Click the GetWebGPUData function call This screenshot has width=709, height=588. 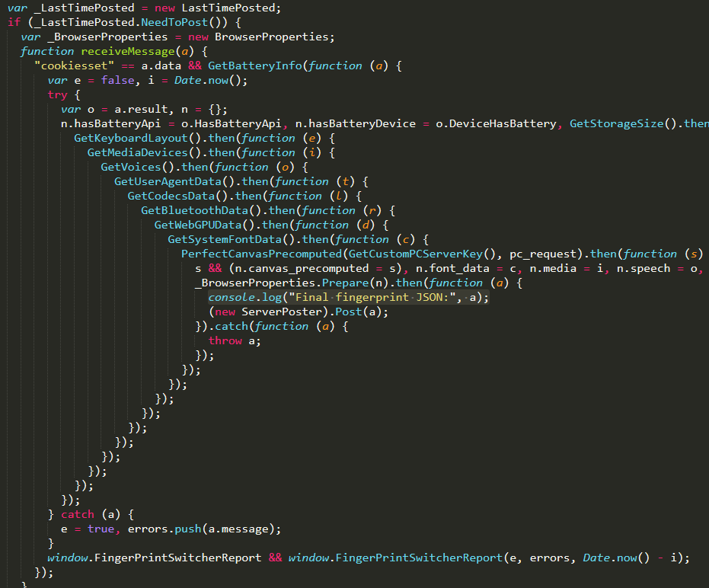pyautogui.click(x=203, y=225)
